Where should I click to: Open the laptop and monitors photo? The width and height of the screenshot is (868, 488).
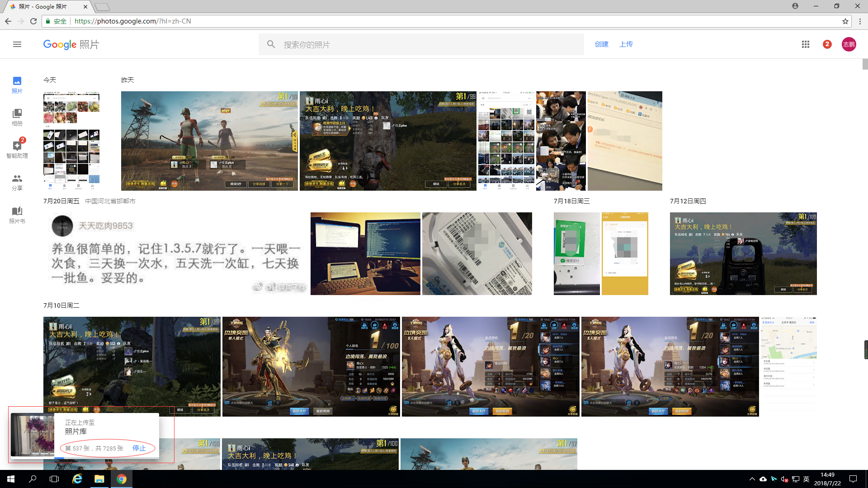(x=365, y=253)
